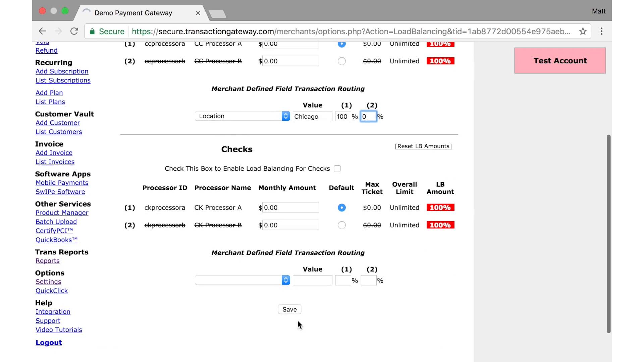Reload the page with refresh icon
The width and height of the screenshot is (644, 362).
(x=74, y=31)
